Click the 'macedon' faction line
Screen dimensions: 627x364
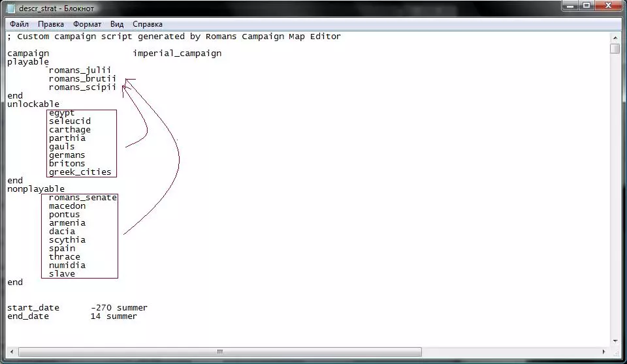(x=67, y=205)
